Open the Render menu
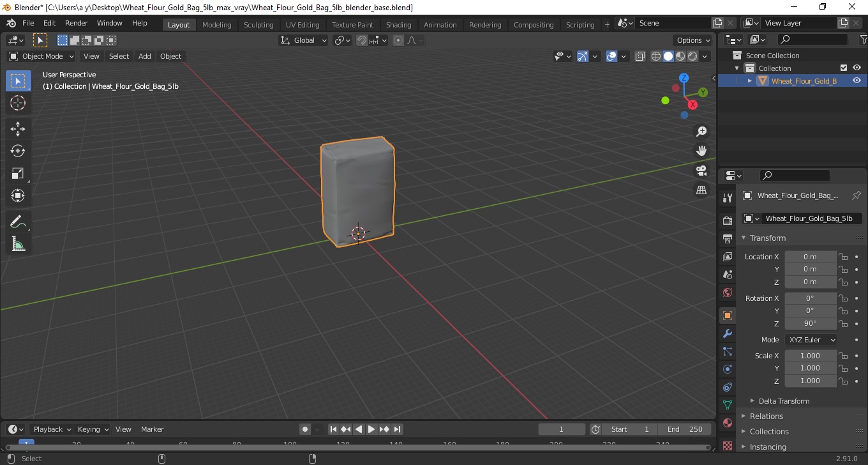The height and width of the screenshot is (465, 868). pyautogui.click(x=77, y=23)
